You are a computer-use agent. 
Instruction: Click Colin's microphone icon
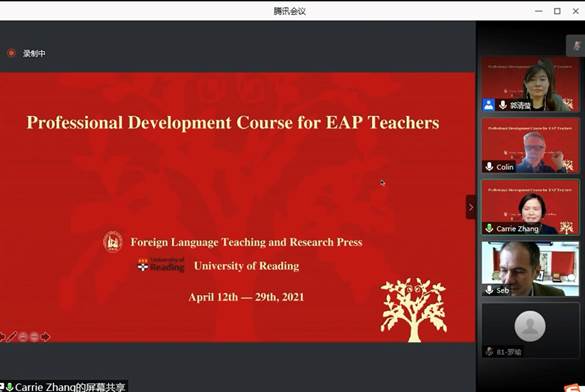pos(489,166)
